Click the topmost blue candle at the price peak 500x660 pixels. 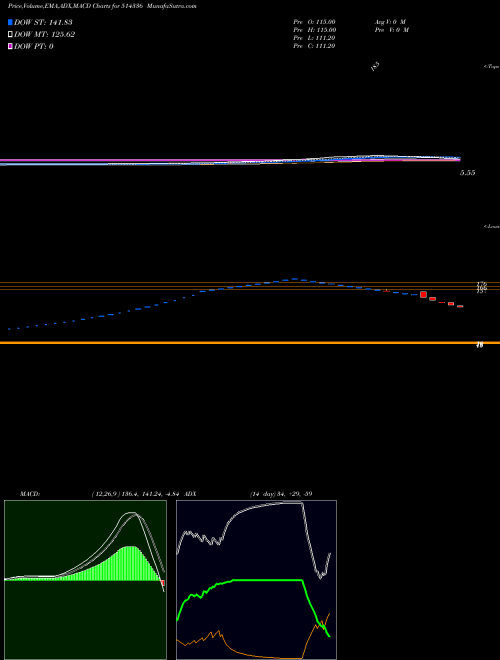[x=295, y=279]
